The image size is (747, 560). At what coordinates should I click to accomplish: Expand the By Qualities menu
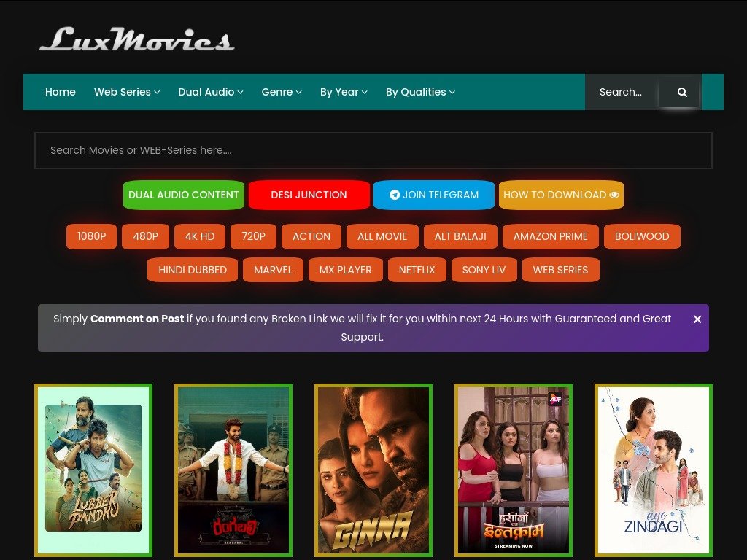pos(420,92)
